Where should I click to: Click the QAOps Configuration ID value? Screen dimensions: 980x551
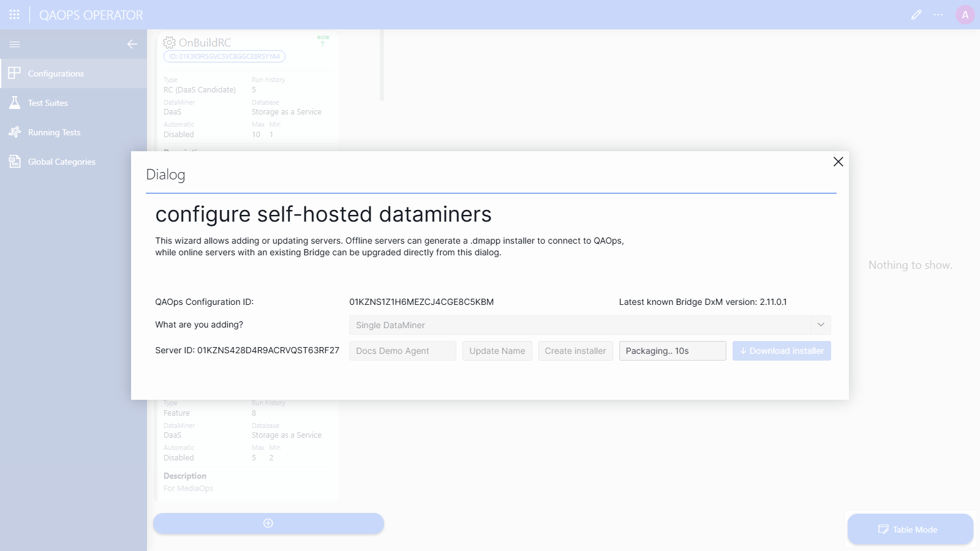[421, 302]
